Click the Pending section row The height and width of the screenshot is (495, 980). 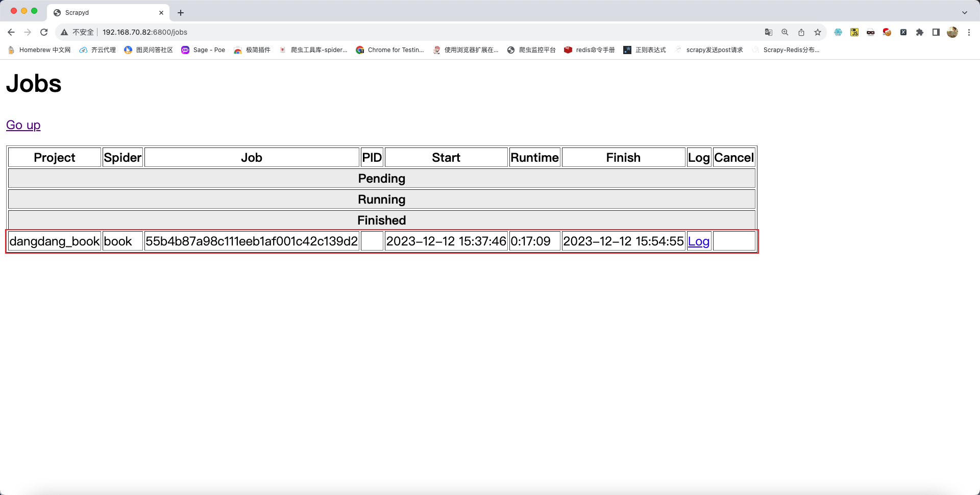(x=382, y=179)
